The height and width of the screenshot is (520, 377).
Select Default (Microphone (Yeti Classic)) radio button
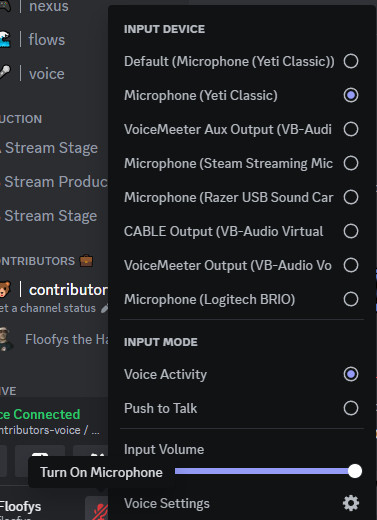(x=351, y=61)
